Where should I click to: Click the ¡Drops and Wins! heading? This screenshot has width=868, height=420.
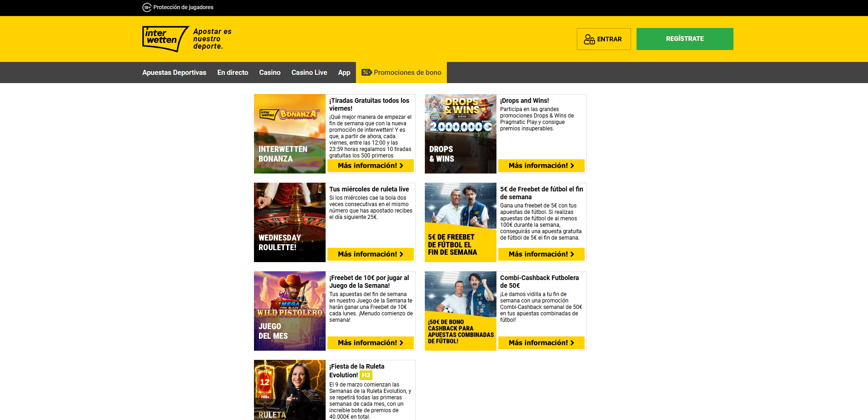coord(524,101)
